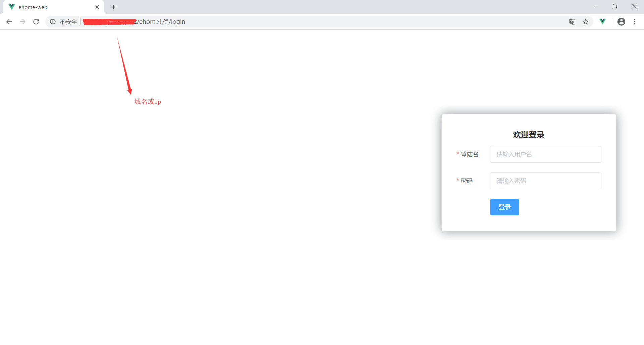
Task: Open the Chrome profile avatar menu
Action: (x=621, y=22)
